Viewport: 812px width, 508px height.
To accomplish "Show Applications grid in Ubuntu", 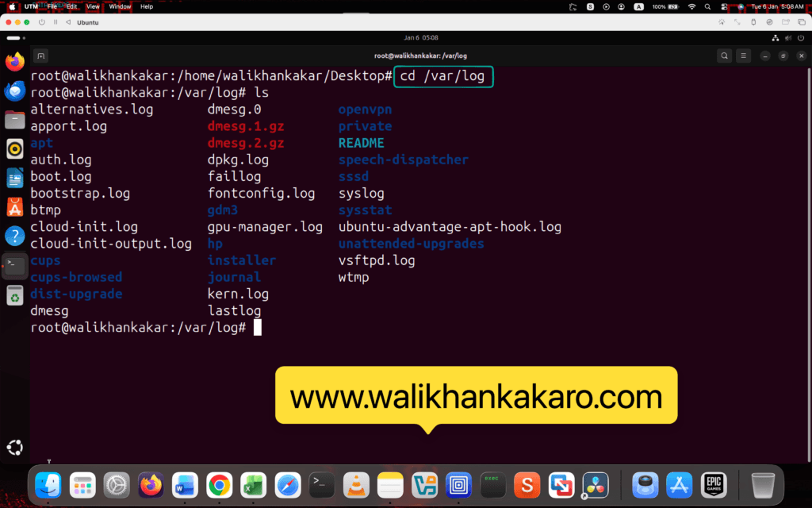I will [14, 447].
